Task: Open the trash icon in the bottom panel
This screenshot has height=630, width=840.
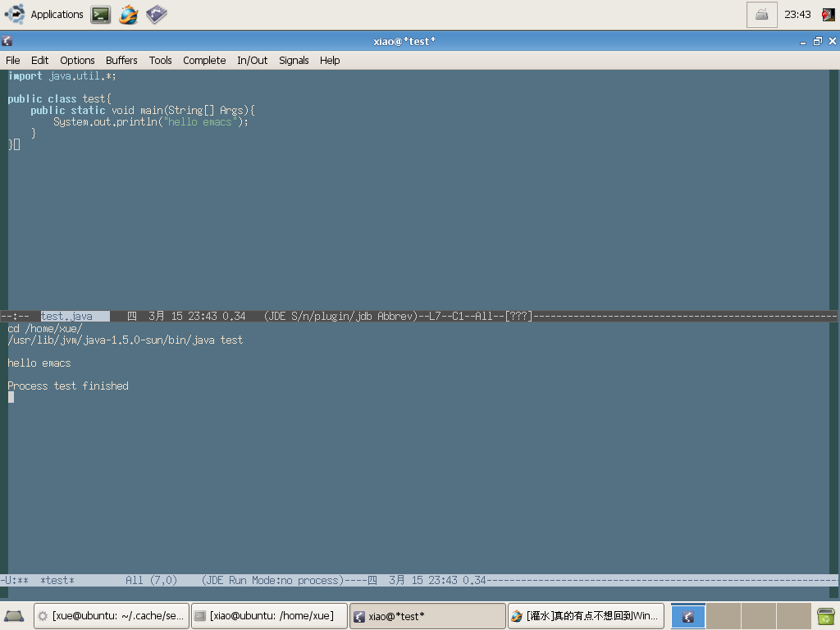Action: [x=825, y=616]
